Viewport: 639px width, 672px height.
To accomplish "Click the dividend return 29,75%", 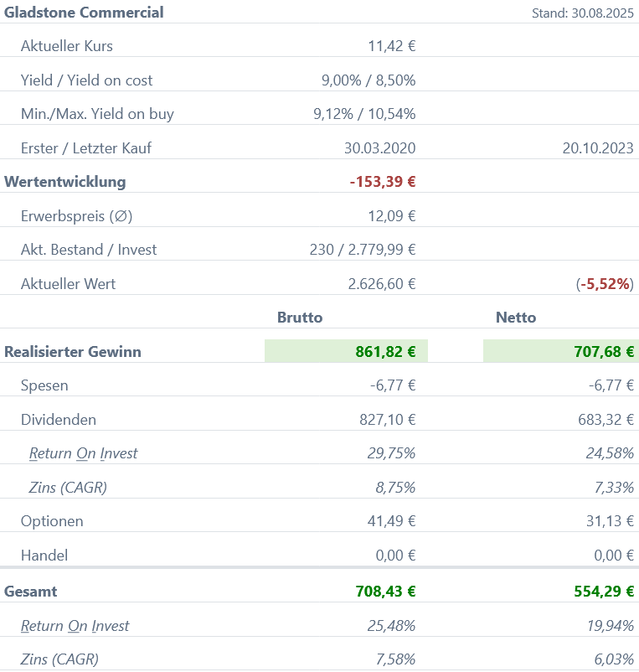I will point(391,453).
